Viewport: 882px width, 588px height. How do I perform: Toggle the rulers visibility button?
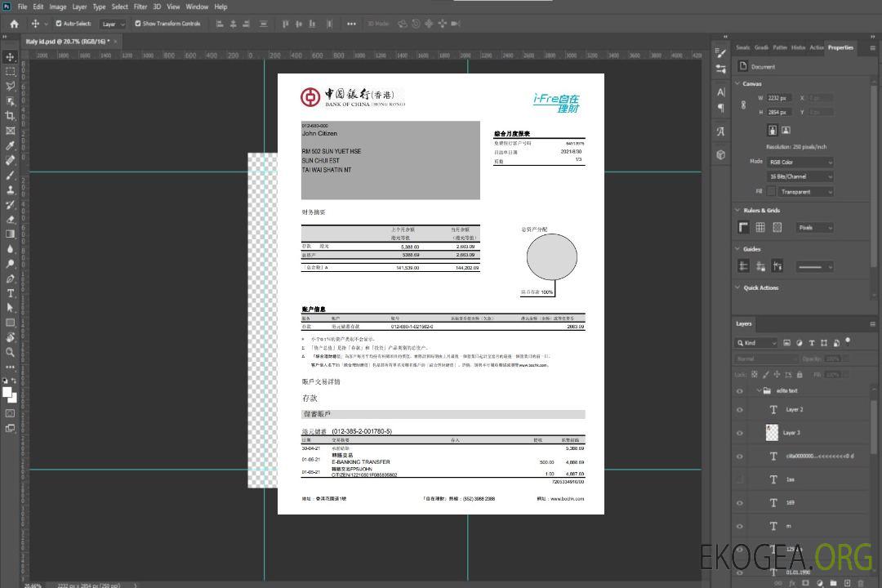744,227
